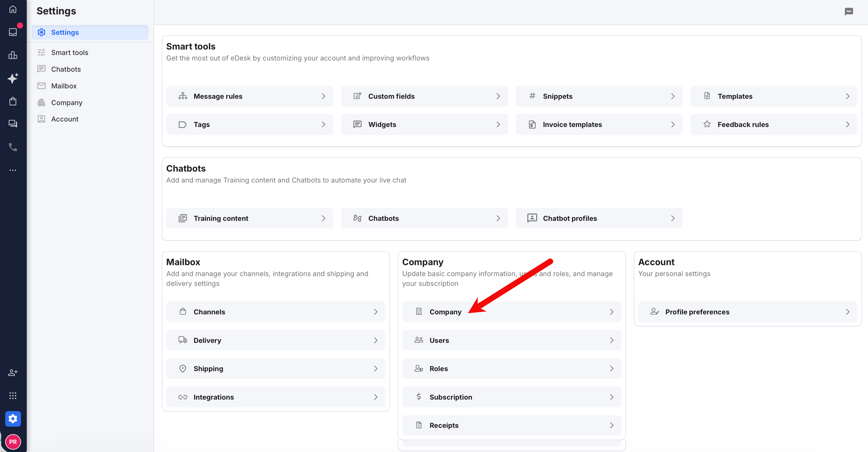This screenshot has height=452, width=868.
Task: Expand the Message rules chevron
Action: (323, 96)
